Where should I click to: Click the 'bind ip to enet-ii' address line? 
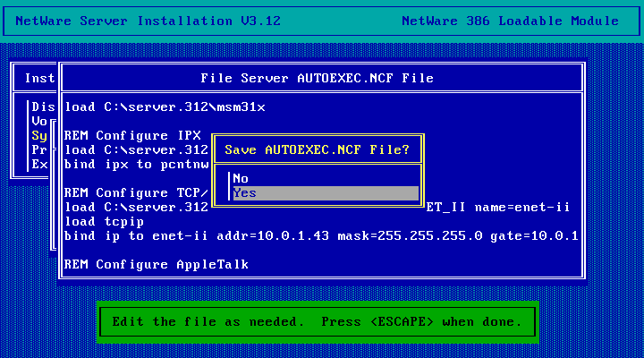321,236
